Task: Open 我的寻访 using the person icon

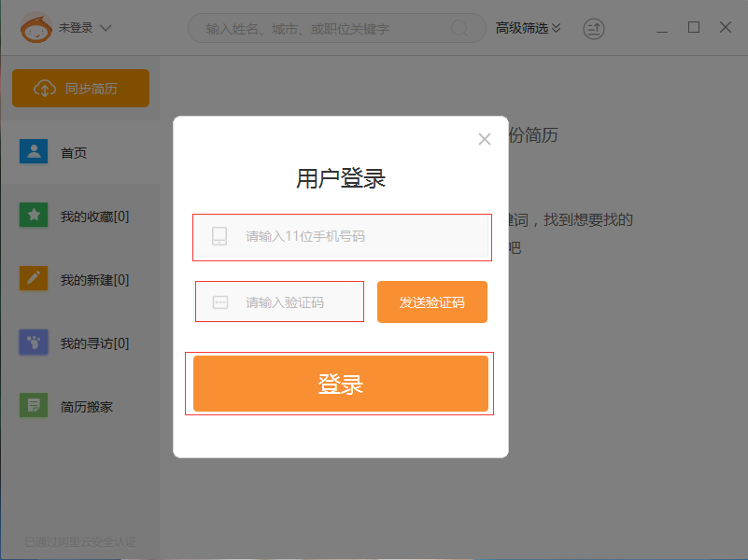Action: 35,343
